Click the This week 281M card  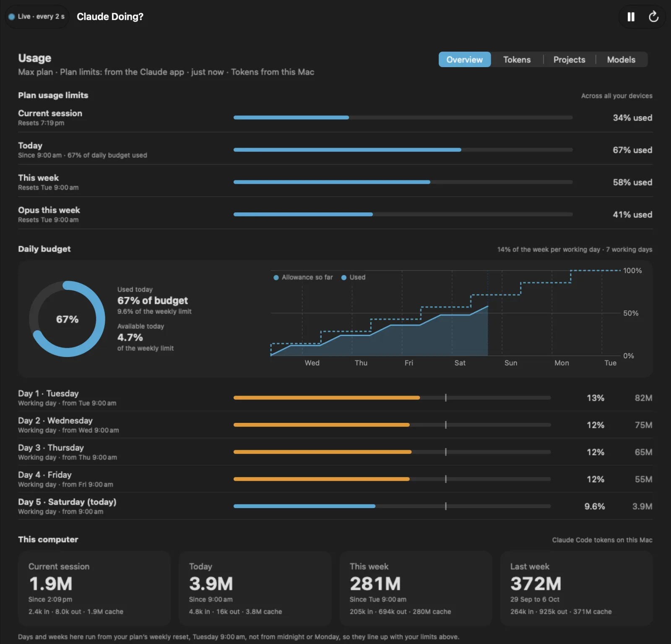416,588
